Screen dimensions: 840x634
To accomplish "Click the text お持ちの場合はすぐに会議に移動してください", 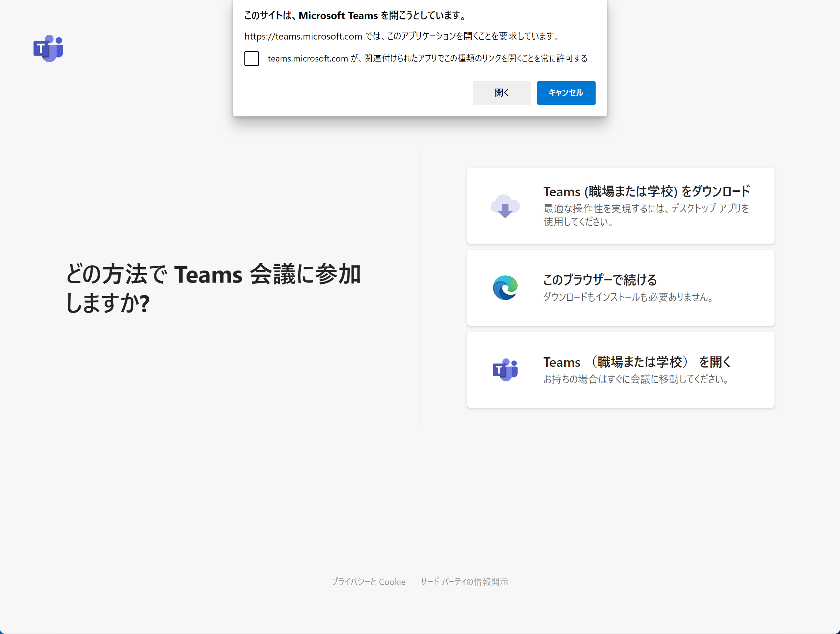I will [637, 379].
